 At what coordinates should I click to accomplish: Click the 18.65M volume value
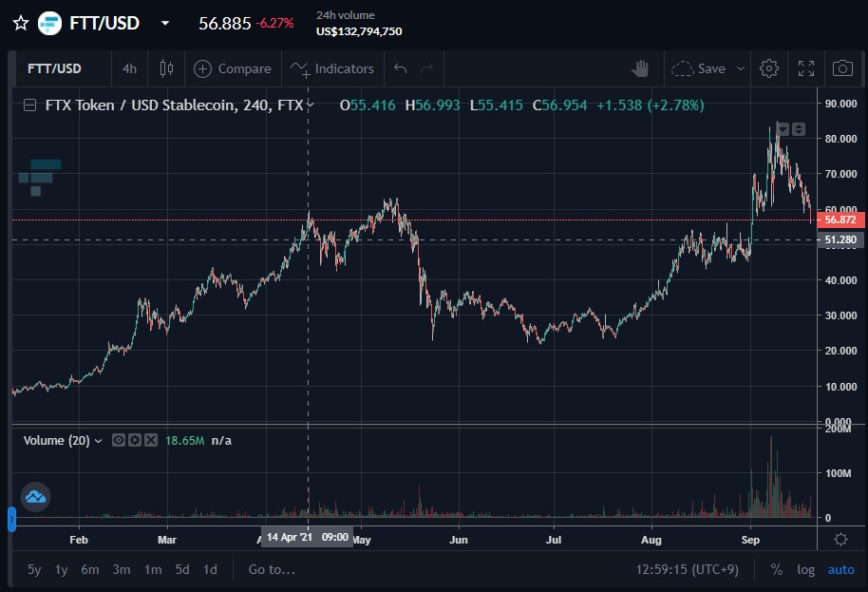[184, 441]
